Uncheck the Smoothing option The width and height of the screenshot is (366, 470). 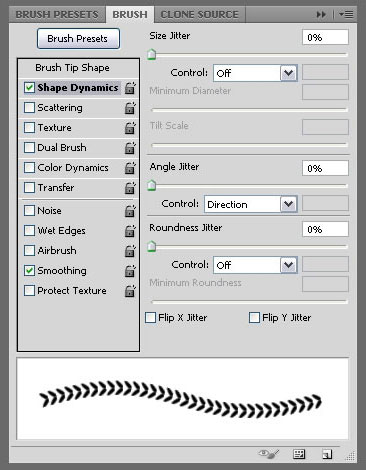pyautogui.click(x=29, y=270)
